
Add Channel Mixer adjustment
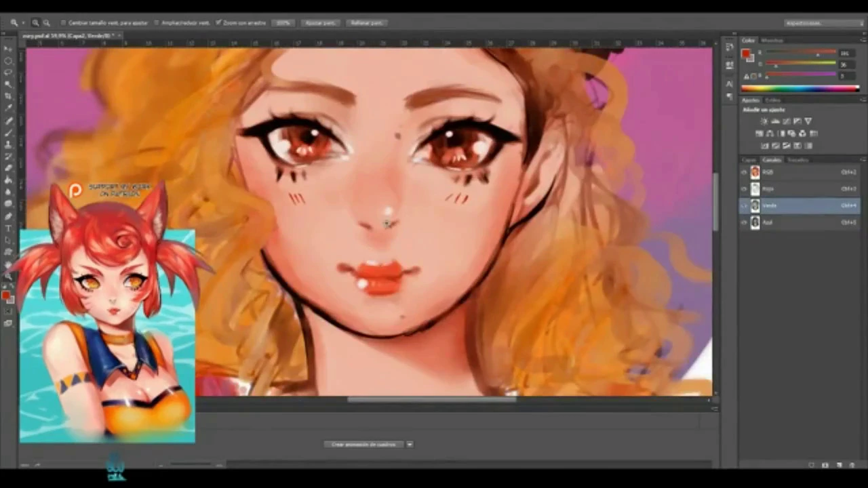[803, 134]
